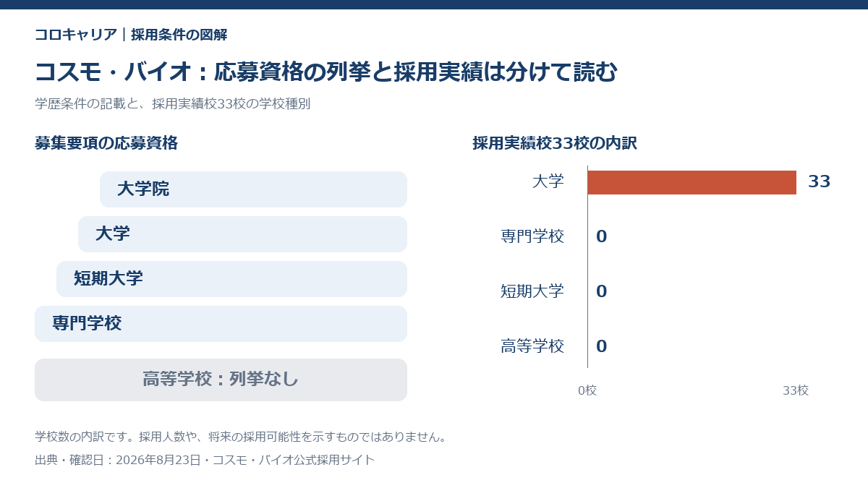Image resolution: width=868 pixels, height=488 pixels.
Task: Click the 0 value for 専門学校 row
Action: pos(601,237)
